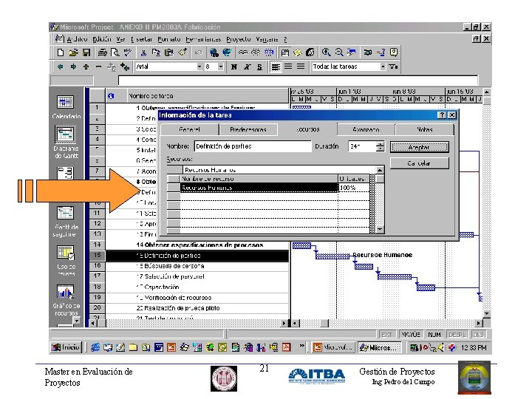Toggle align left formatting
This screenshot has width=532, height=399.
tap(276, 66)
